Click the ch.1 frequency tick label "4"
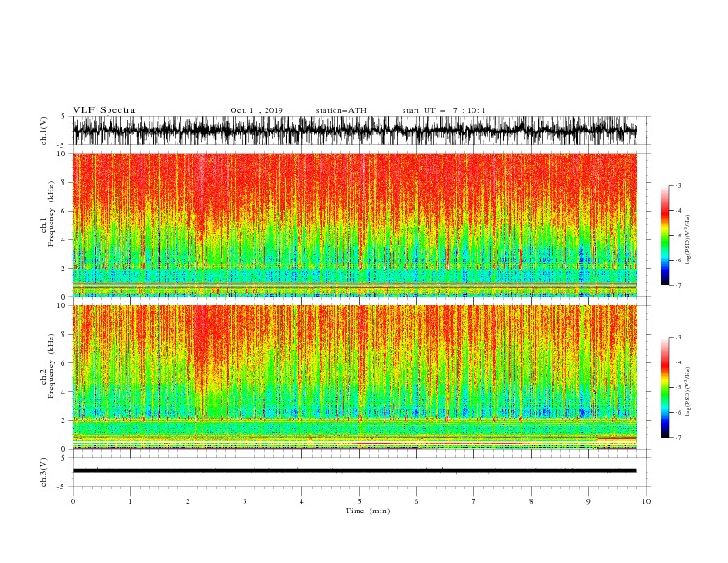 click(x=63, y=240)
